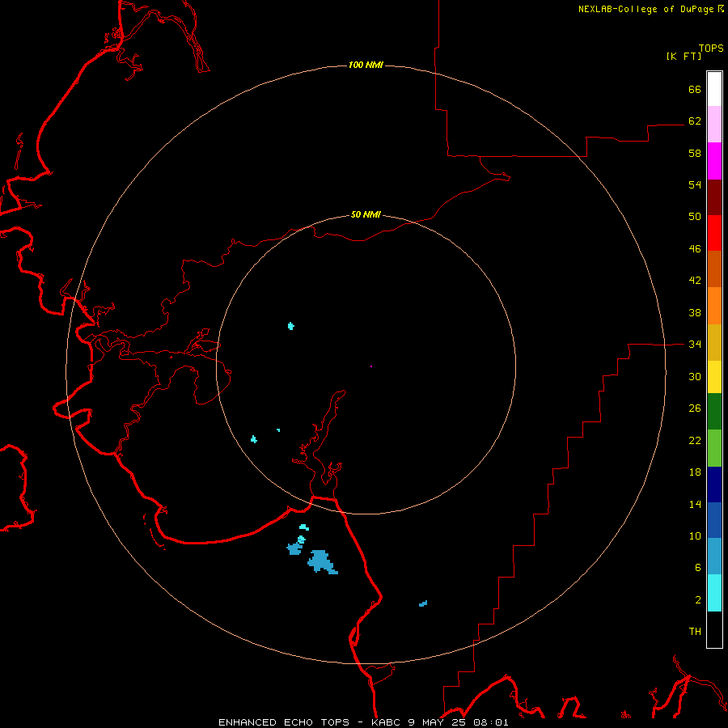Click the "54" legend value

[x=695, y=184]
